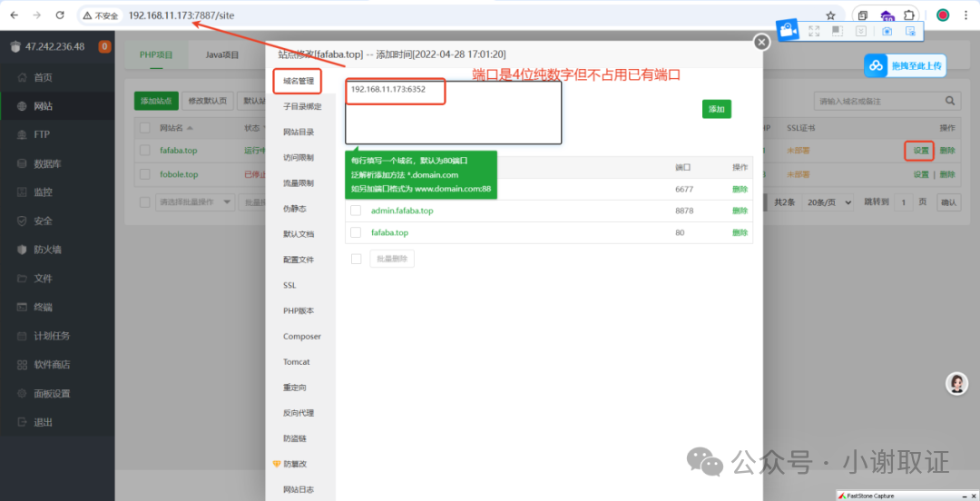This screenshot has width=980, height=501.
Task: Select the 反向代理 dialog tab
Action: pyautogui.click(x=299, y=413)
